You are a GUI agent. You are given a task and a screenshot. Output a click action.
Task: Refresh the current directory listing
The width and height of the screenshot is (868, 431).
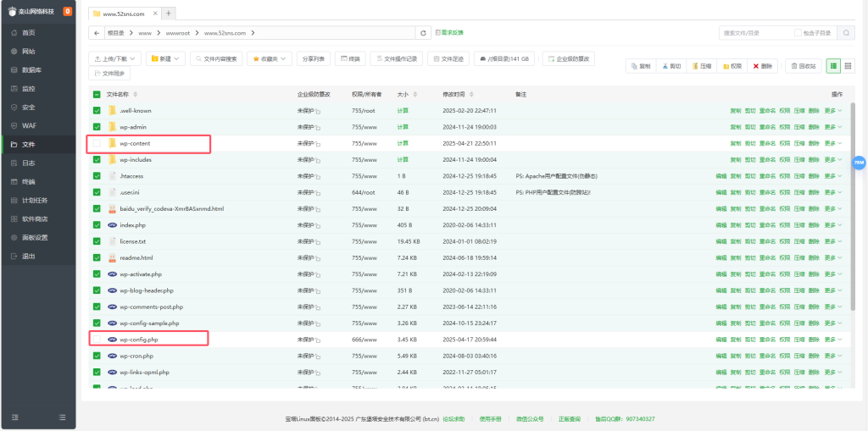coord(424,33)
